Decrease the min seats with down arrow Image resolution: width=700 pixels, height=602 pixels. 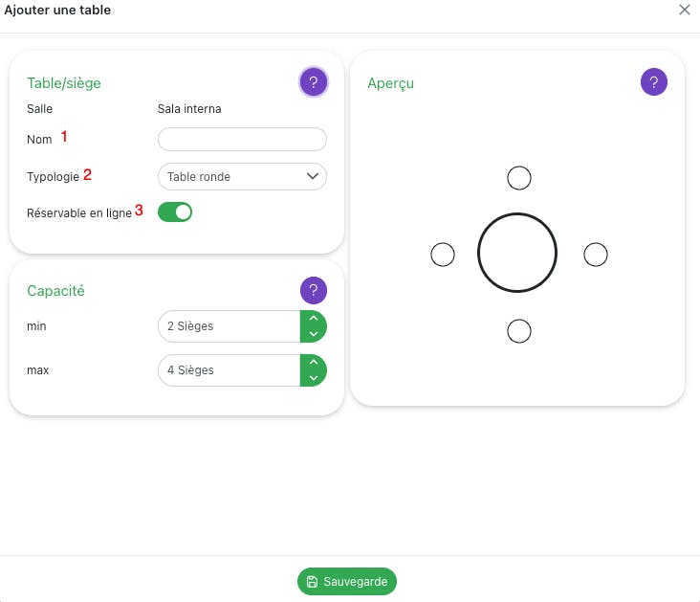(314, 333)
